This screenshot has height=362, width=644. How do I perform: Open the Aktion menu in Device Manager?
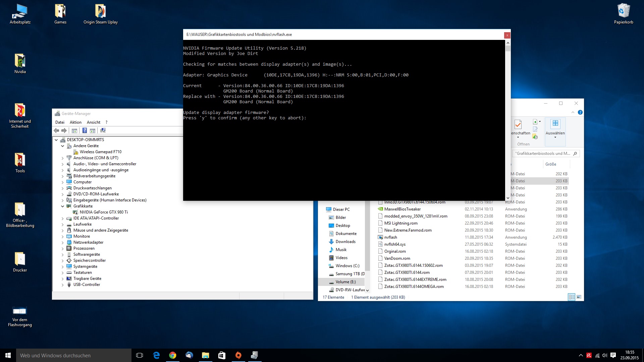coord(75,122)
